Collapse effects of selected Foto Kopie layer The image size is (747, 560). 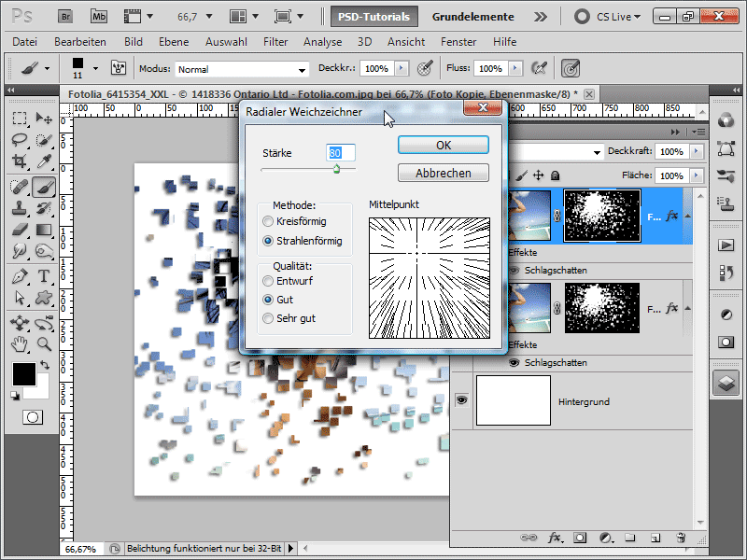coord(687,217)
